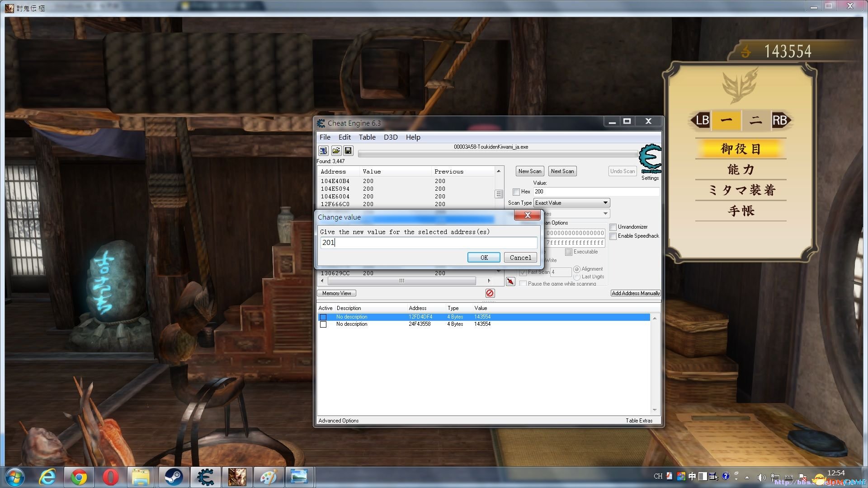Open the File menu
868x488 pixels.
point(325,137)
